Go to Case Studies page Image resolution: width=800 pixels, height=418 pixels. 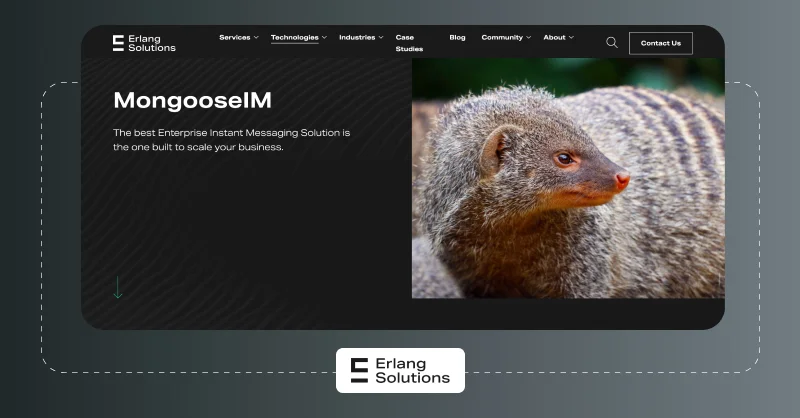click(409, 43)
